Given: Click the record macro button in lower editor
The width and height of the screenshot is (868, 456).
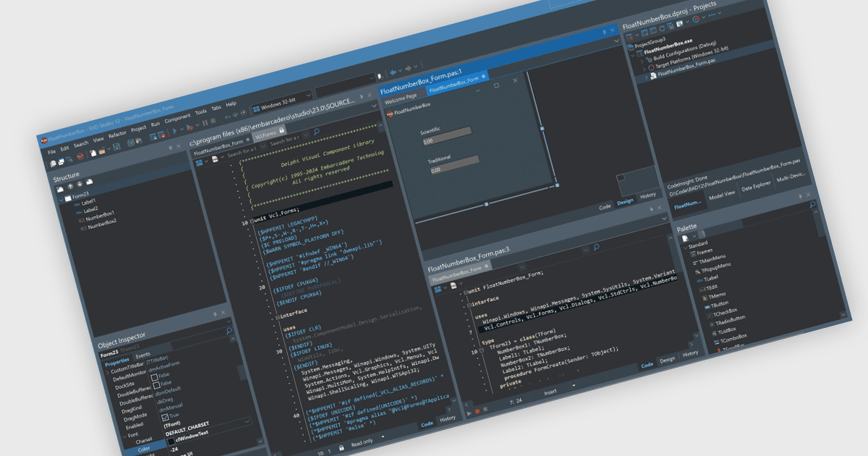Looking at the screenshot, I should click(477, 411).
